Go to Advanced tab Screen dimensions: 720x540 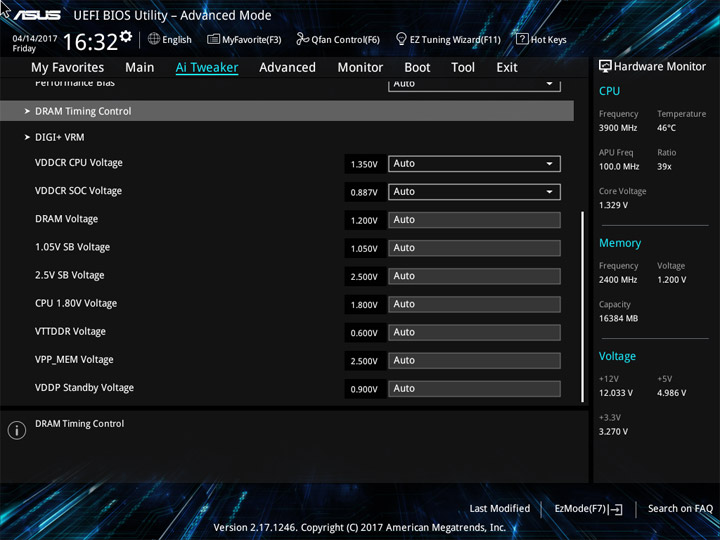tap(287, 68)
